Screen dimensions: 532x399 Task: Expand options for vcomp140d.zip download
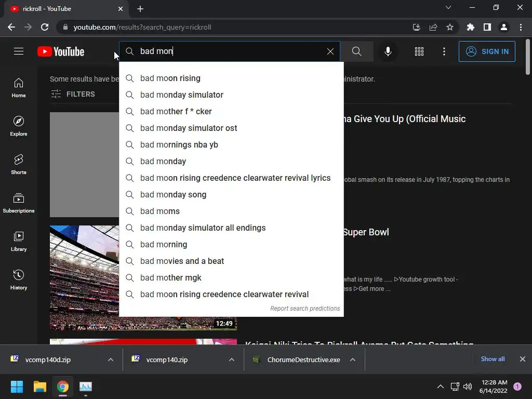tap(111, 360)
